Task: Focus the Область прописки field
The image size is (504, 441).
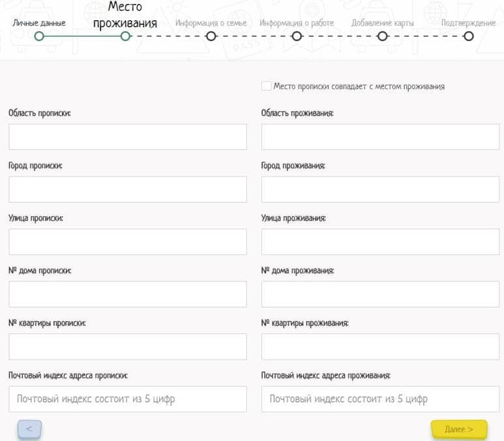Action: coord(128,137)
